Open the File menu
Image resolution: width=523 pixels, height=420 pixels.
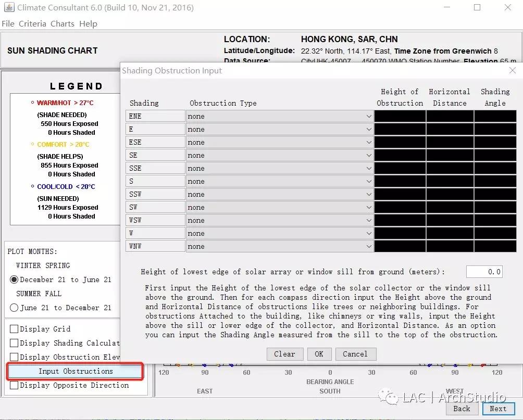point(8,23)
